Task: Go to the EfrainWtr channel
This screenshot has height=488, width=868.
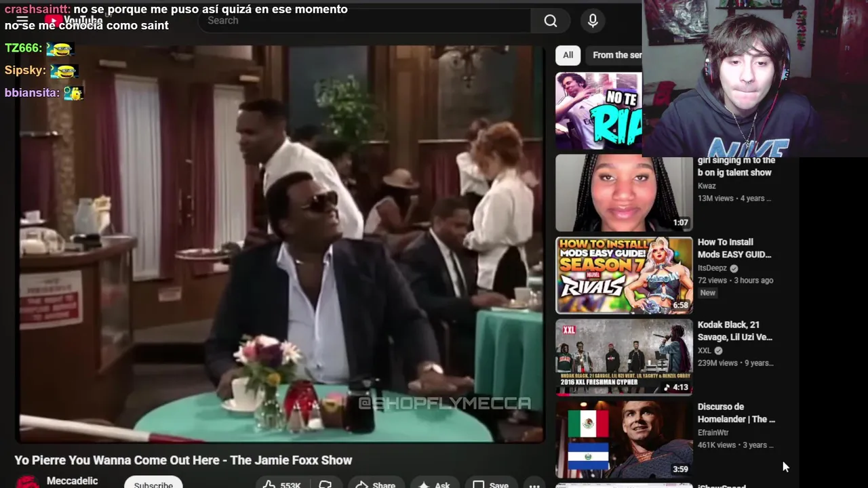Action: pos(713,432)
